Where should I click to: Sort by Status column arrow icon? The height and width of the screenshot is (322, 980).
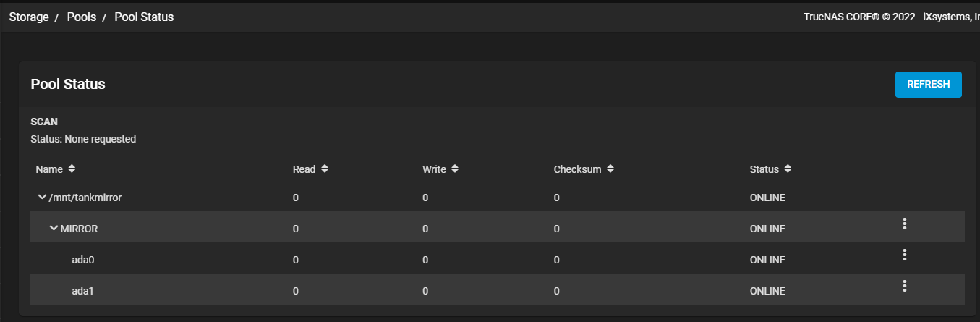(788, 169)
